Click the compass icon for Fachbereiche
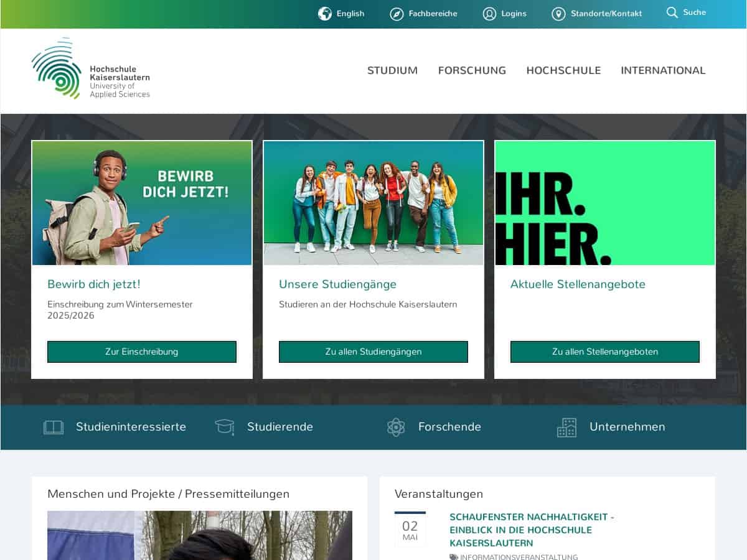The image size is (747, 560). coord(397,14)
